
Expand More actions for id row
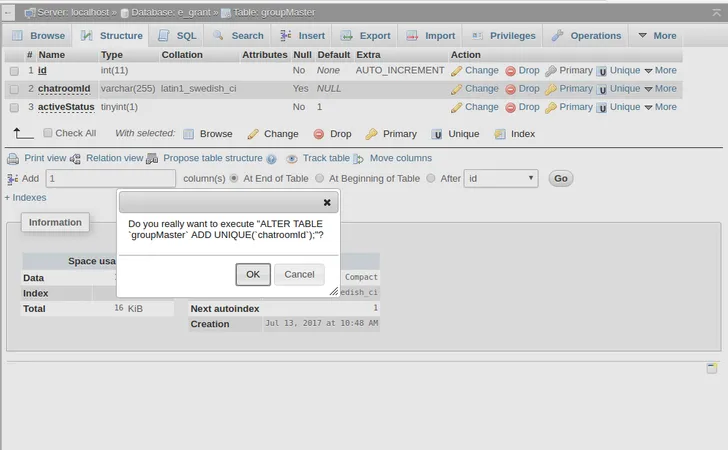click(x=660, y=71)
